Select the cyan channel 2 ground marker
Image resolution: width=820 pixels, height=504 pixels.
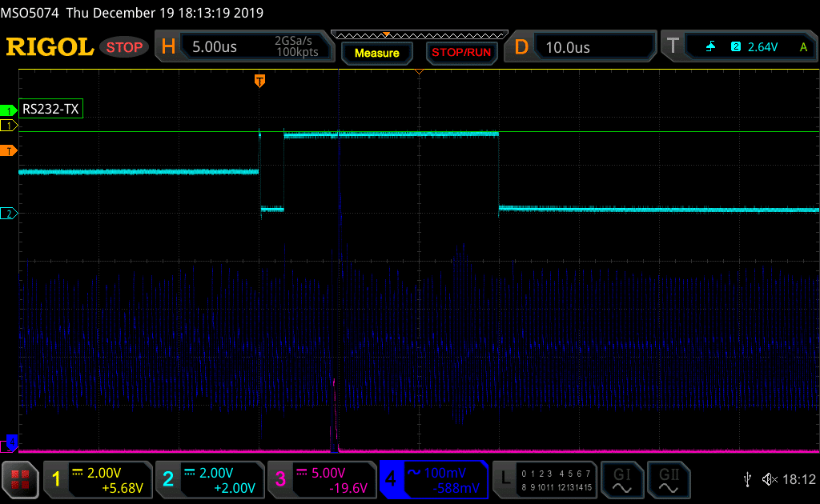coord(10,214)
